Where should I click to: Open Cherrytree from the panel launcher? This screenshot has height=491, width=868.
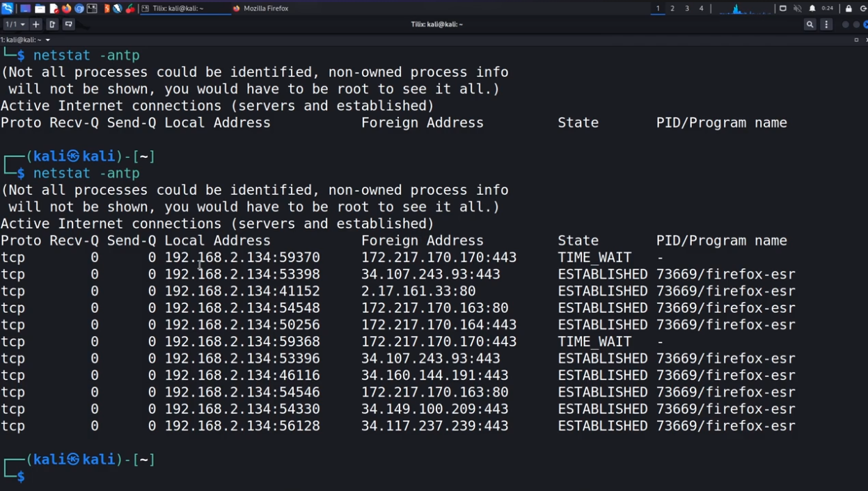click(129, 8)
